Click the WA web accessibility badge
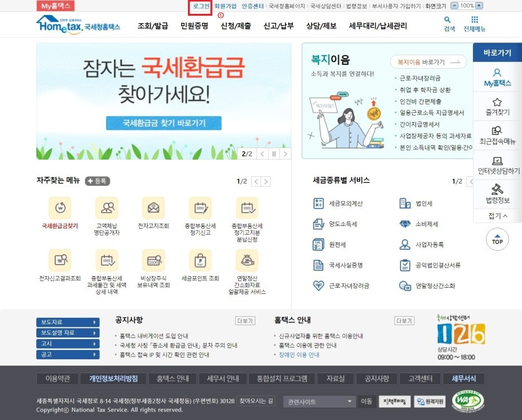 click(x=468, y=401)
